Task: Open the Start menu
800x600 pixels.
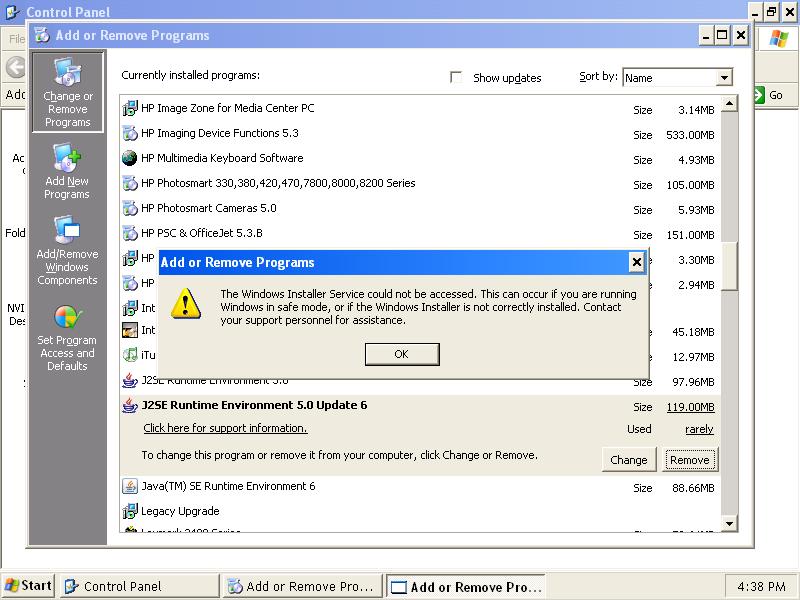Action: coord(29,586)
